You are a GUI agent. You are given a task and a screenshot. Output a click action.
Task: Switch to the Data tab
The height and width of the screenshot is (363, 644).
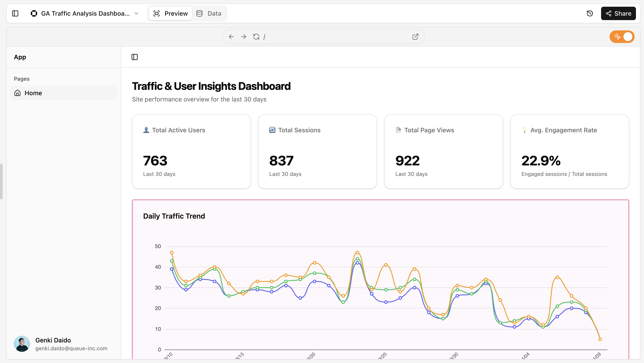pyautogui.click(x=209, y=13)
